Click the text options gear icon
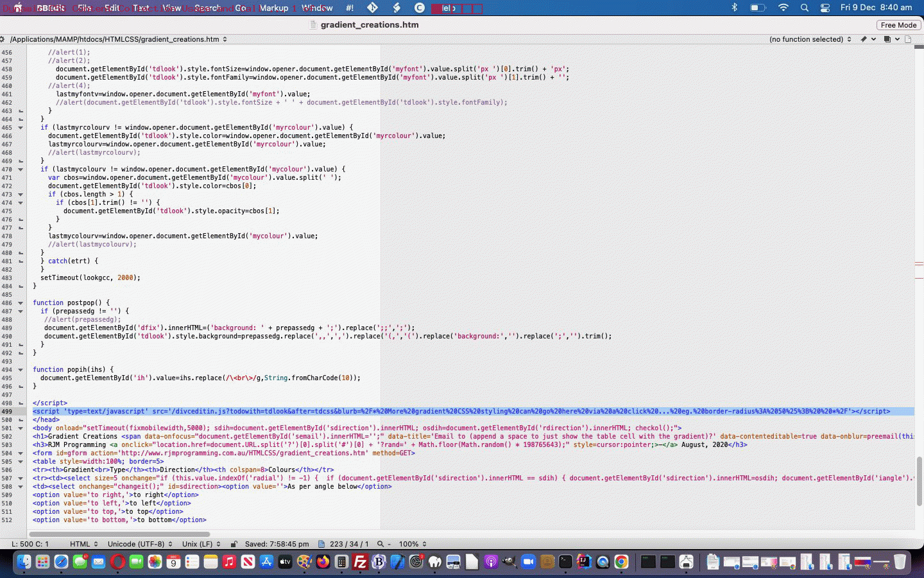 point(3,39)
